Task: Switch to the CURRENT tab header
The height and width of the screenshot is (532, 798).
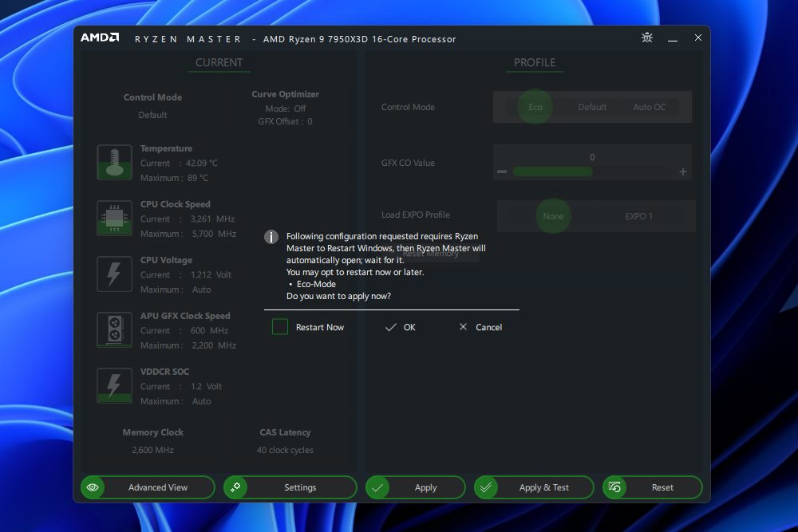Action: [x=219, y=62]
